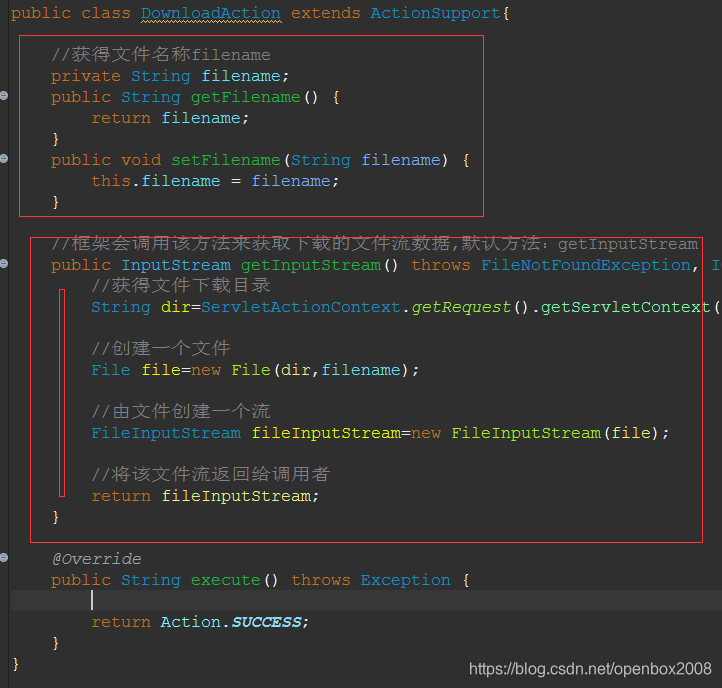Click 'new FileInputStream(file)' constructor
722x688 pixels.
(535, 433)
